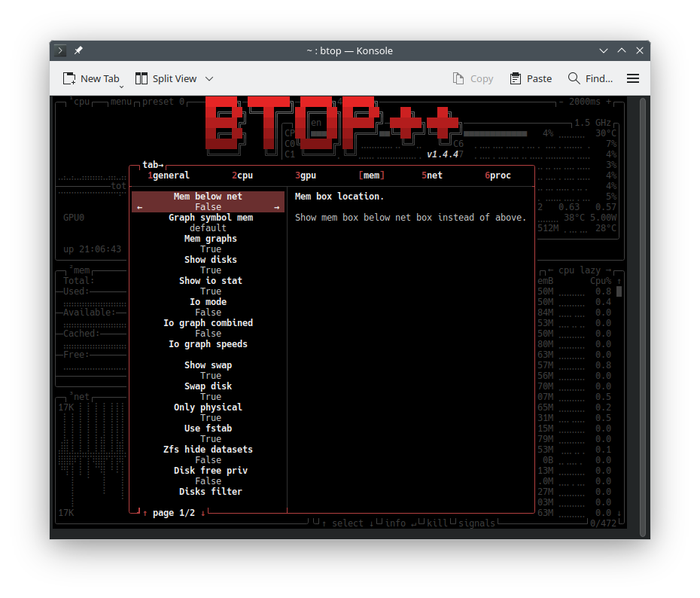Image resolution: width=700 pixels, height=598 pixels.
Task: Switch to the 6proc options tab
Action: coord(498,175)
